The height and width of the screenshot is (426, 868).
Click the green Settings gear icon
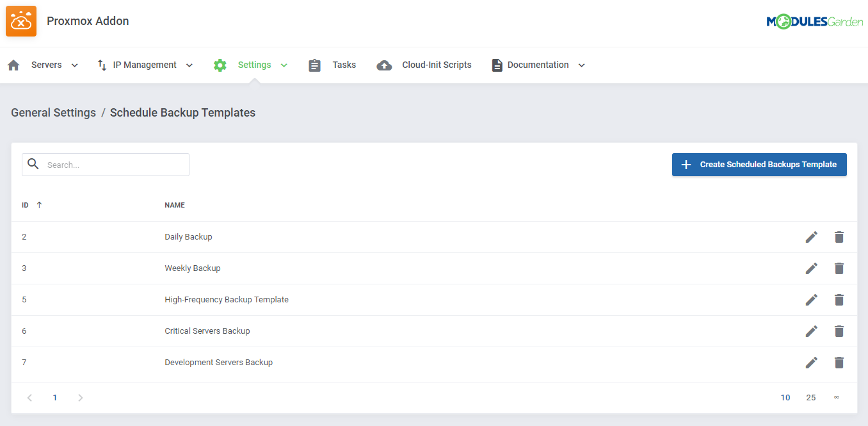tap(220, 65)
